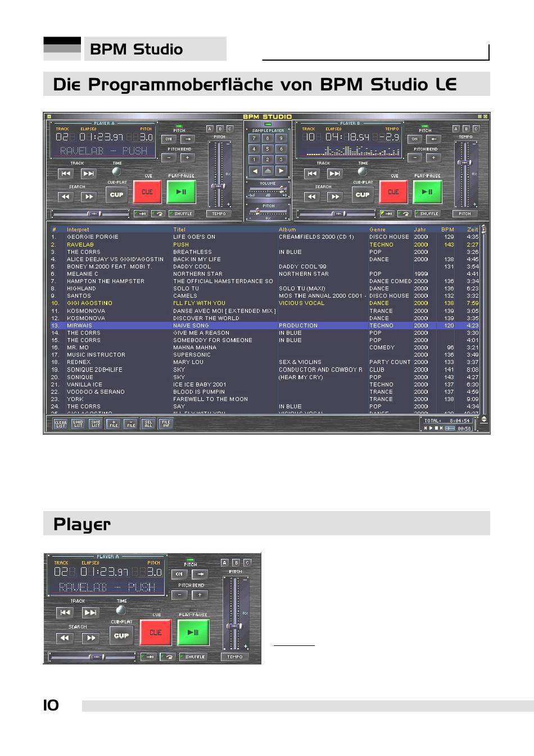
Task: Click FILE INF button in playlist toolbar
Action: [x=166, y=424]
